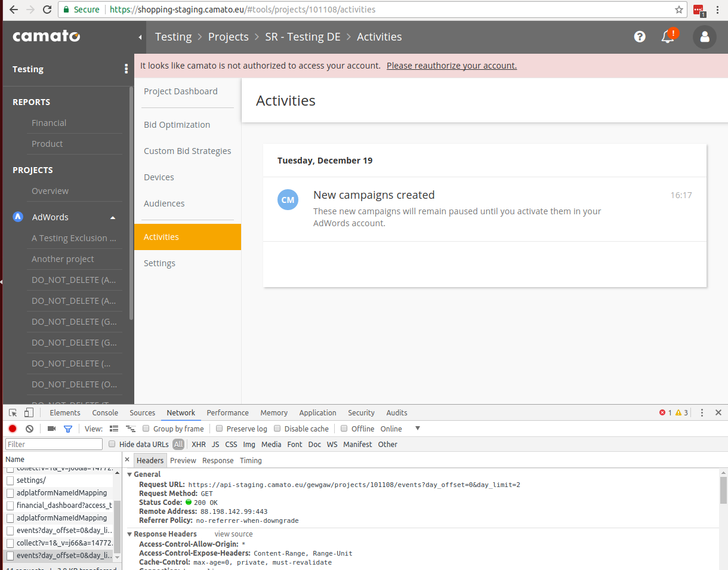
Task: Switch to large request rows view
Action: pyautogui.click(x=114, y=429)
